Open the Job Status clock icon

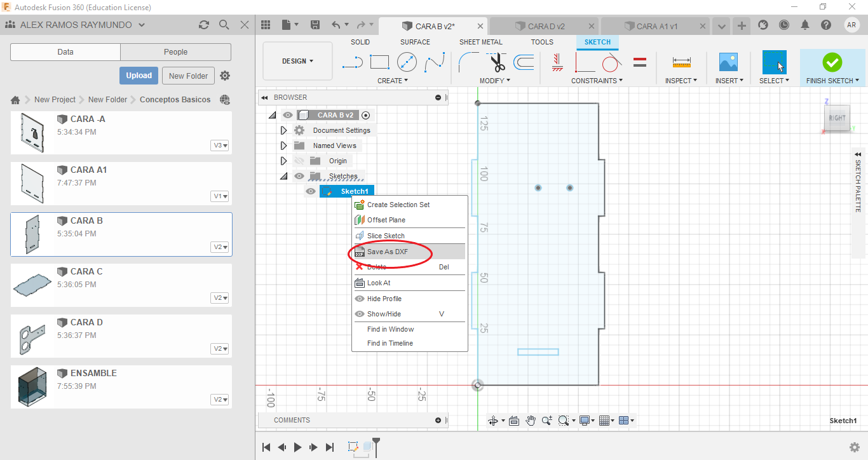[784, 25]
